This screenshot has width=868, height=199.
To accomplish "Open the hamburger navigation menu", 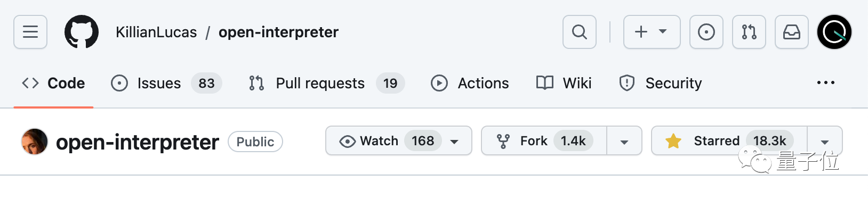I will (x=30, y=32).
